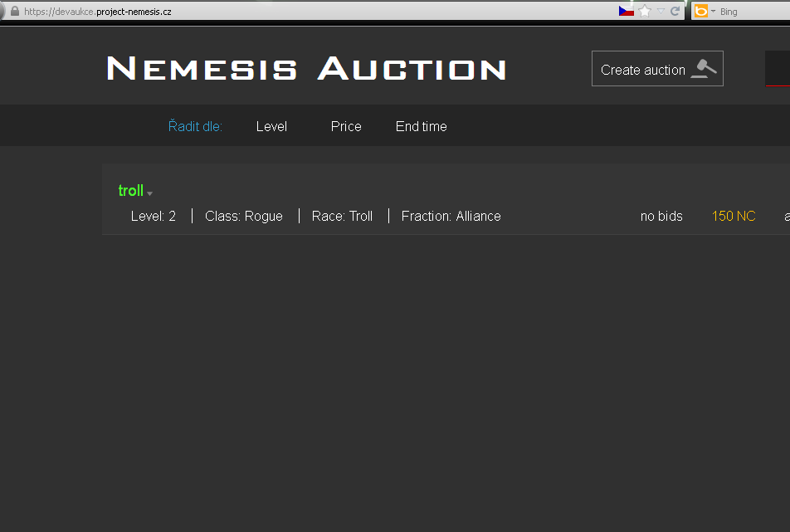This screenshot has width=790, height=532.
Task: Click the gavel icon beside Create auction
Action: click(x=704, y=69)
